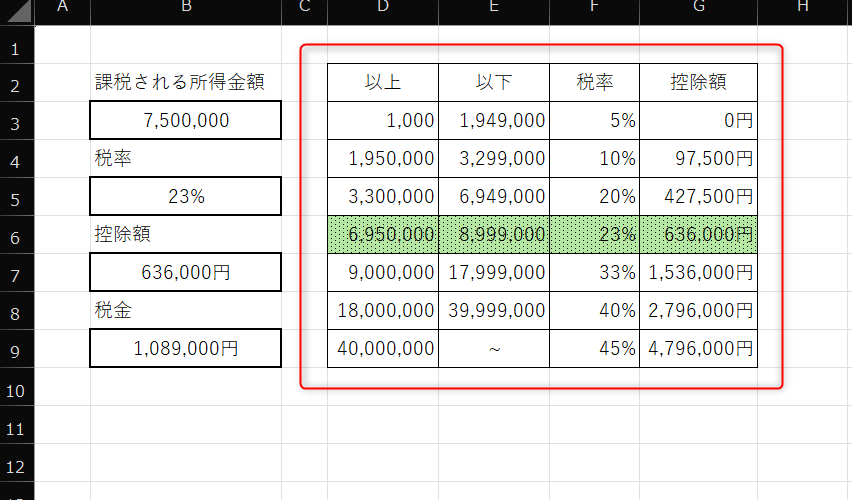Select the 課税される所得金額 label cell
The width and height of the screenshot is (852, 500).
coord(186,83)
